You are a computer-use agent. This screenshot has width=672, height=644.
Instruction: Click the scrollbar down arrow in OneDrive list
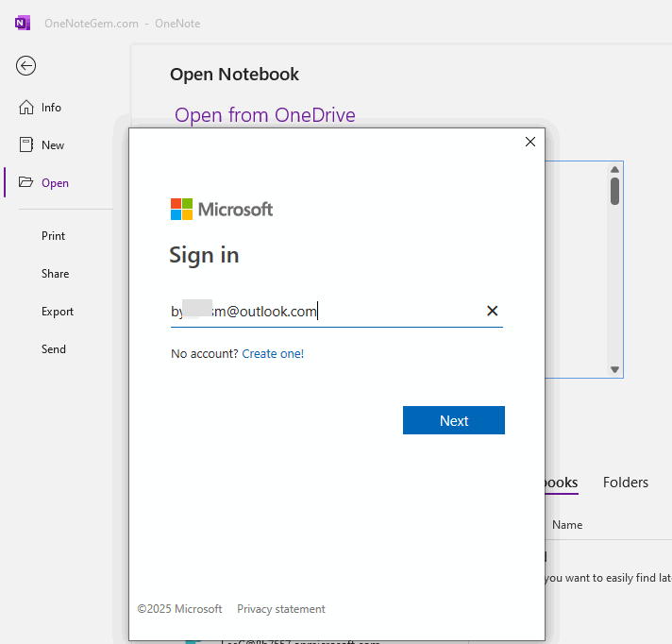614,369
